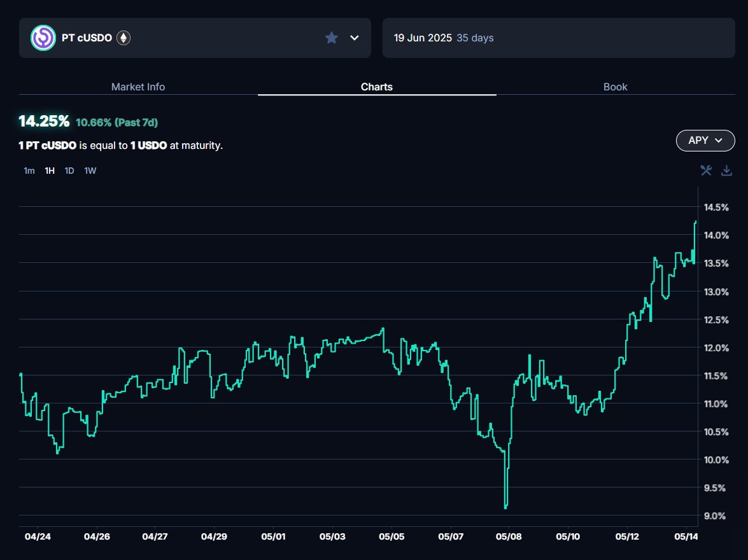Set chart interval to 1m

coord(29,171)
